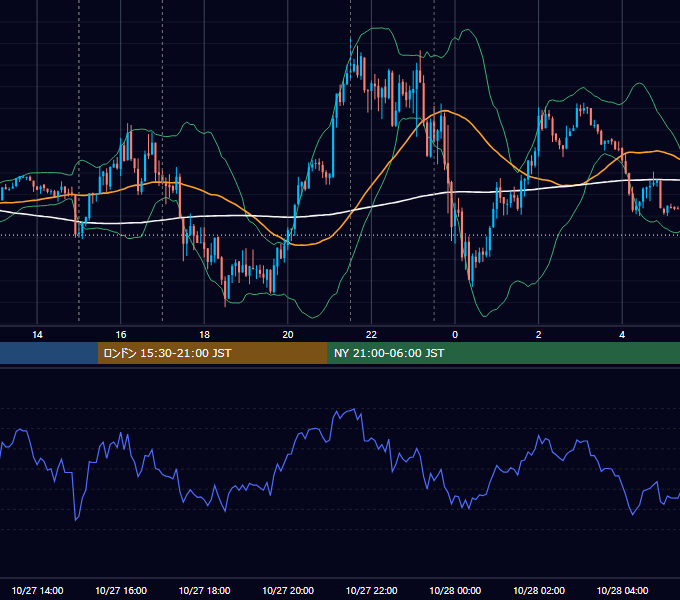Click the blue session band before London

click(49, 353)
